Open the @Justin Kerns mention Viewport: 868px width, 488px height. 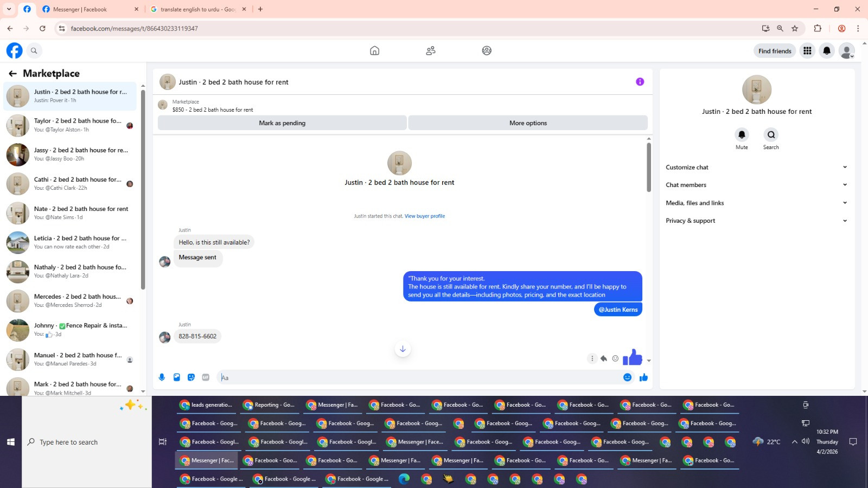618,310
